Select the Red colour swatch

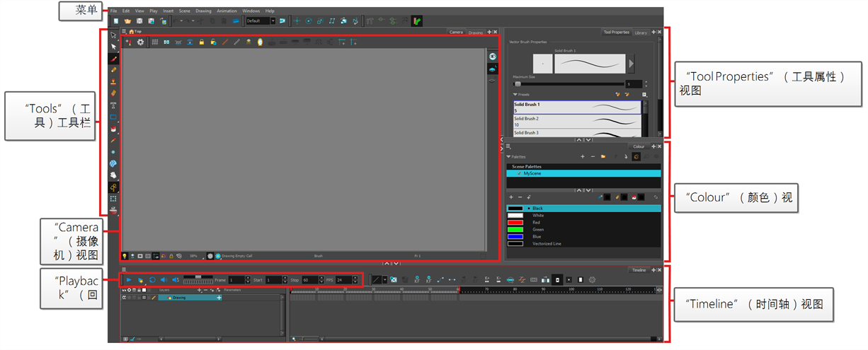click(515, 222)
